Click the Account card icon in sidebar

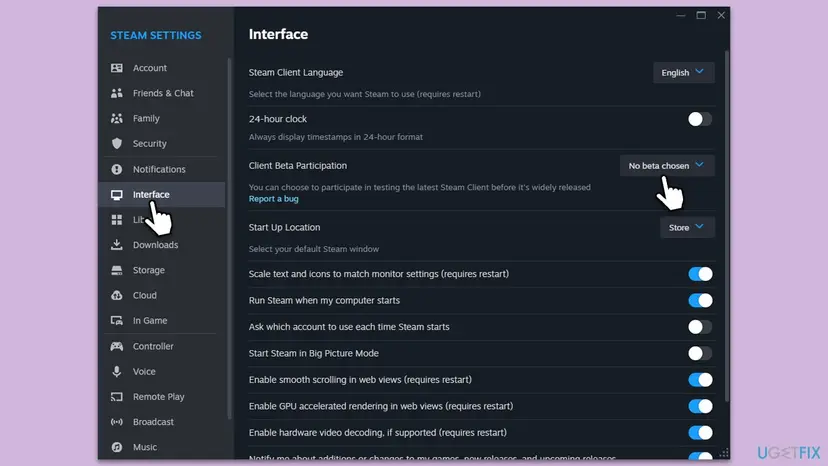(x=117, y=68)
